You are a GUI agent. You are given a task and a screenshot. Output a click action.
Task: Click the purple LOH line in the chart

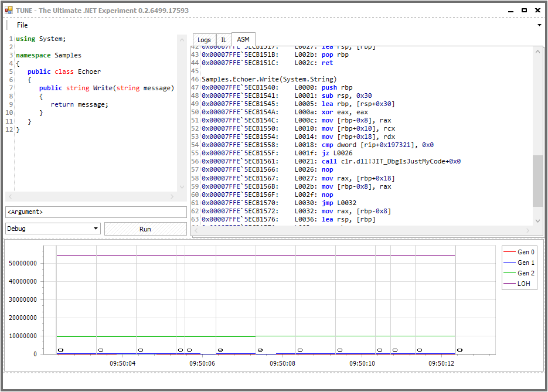(x=256, y=255)
